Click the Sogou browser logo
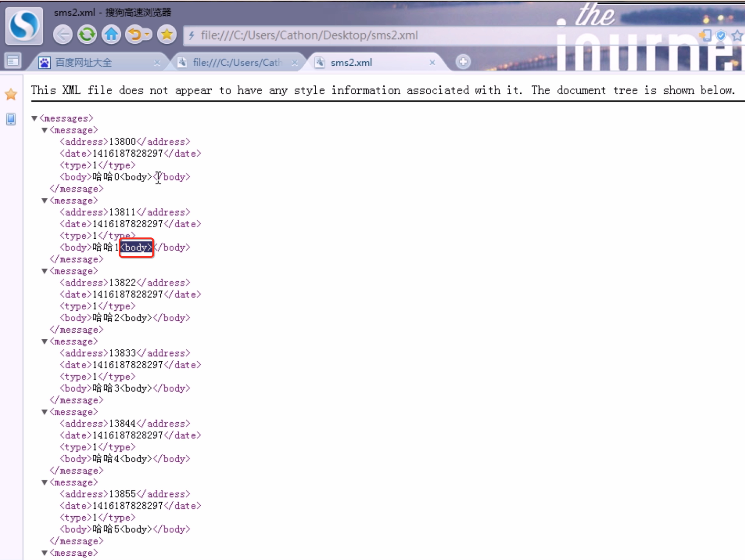The height and width of the screenshot is (560, 745). coord(24,26)
